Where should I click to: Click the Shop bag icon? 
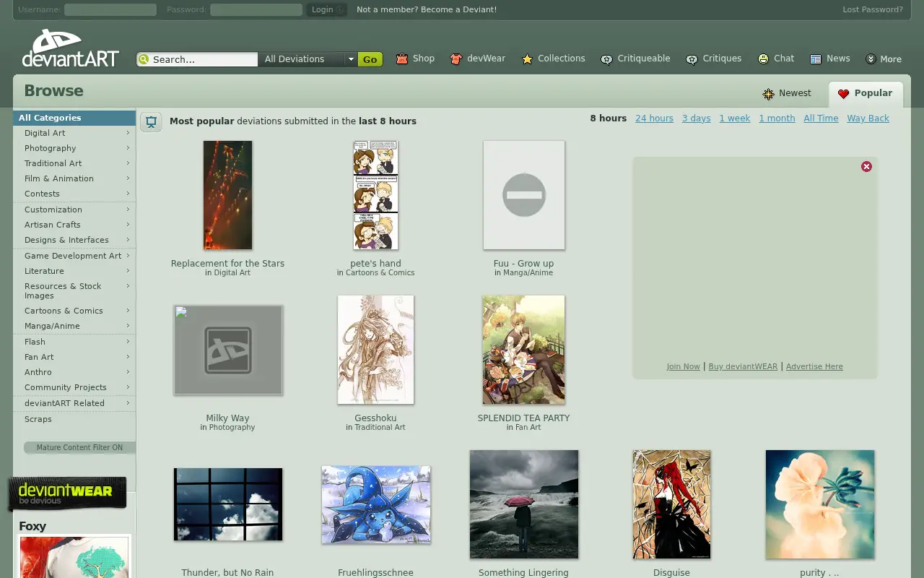(402, 59)
